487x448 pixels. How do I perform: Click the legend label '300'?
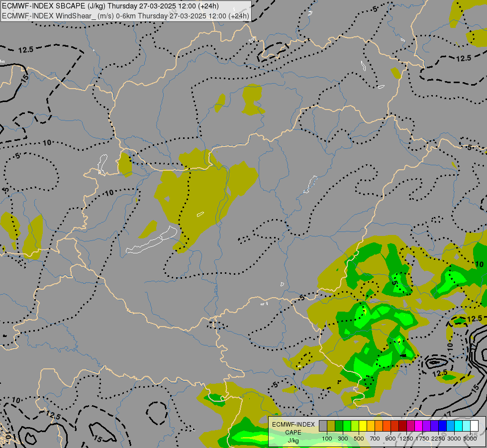coord(343,439)
